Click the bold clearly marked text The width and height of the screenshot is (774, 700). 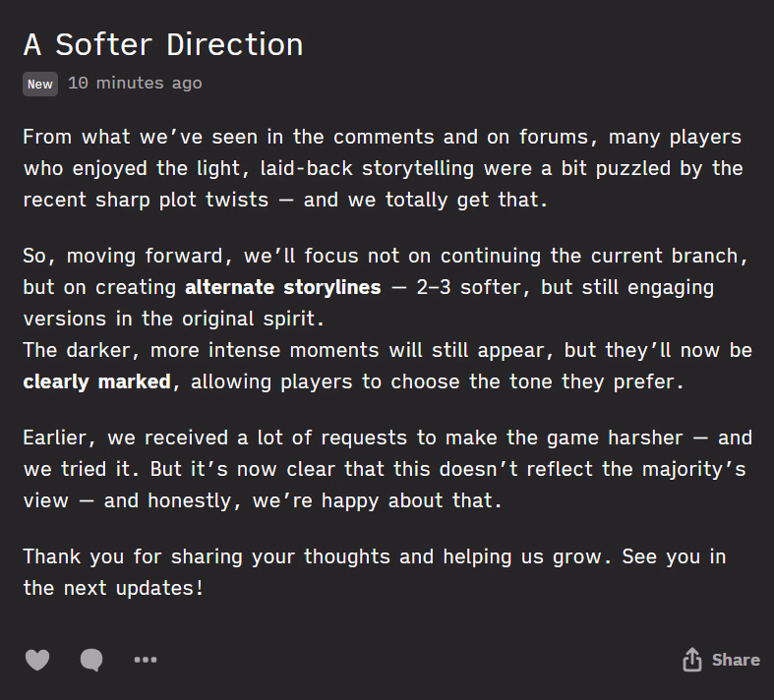coord(96,380)
